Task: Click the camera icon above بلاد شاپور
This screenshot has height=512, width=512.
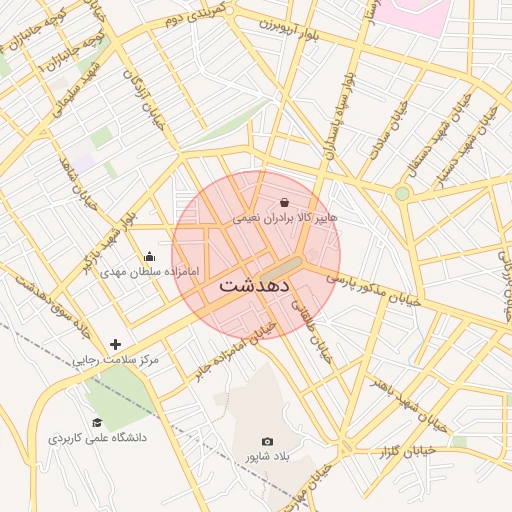Action: pyautogui.click(x=267, y=442)
